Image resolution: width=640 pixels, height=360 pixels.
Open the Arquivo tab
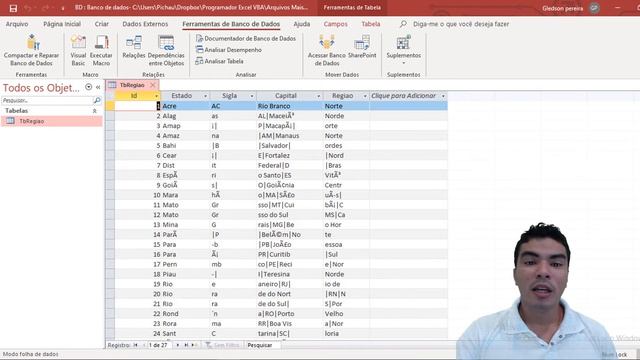(x=17, y=24)
